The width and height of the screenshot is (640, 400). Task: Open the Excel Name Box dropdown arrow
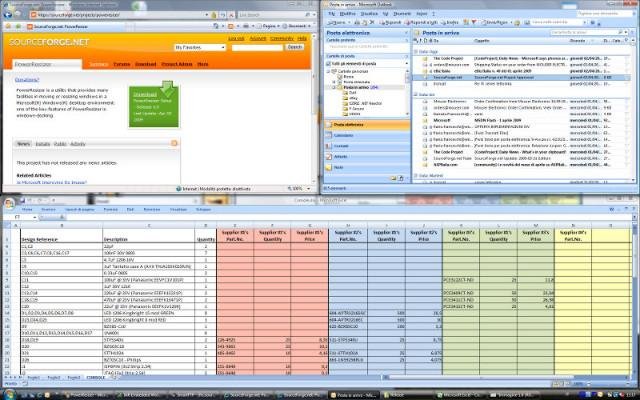click(x=35, y=218)
